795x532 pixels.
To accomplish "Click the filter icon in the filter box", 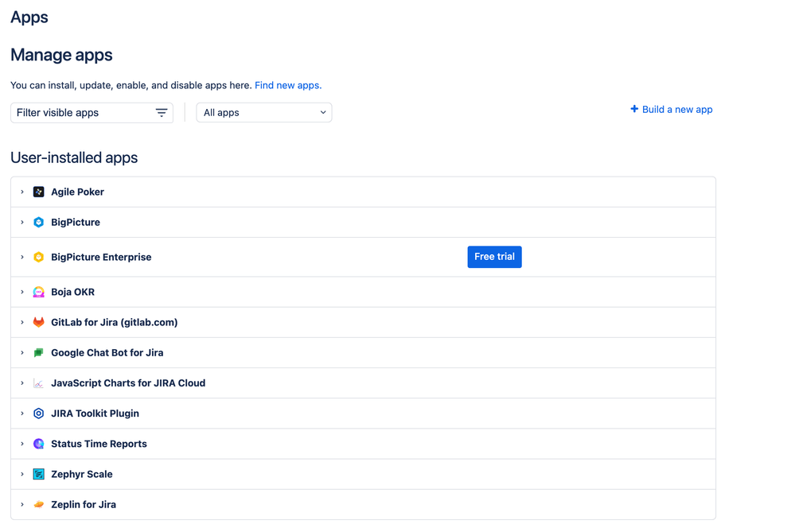I will (x=162, y=113).
